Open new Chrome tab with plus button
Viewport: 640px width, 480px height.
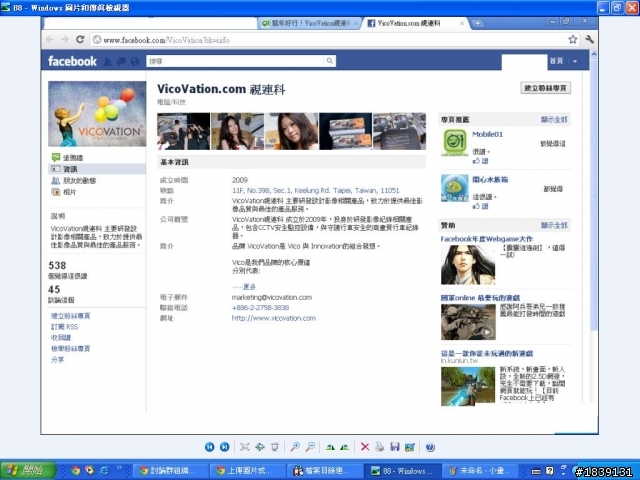point(477,23)
